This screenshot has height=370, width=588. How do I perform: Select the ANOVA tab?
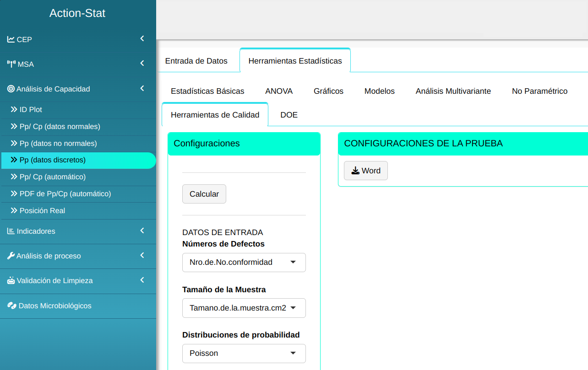[278, 91]
